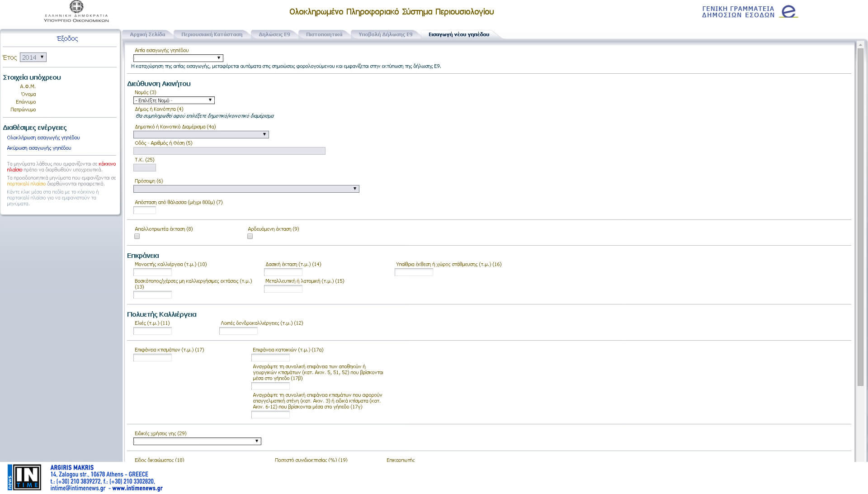Click the Γενική Γραμματεία Δημοσίων Εσόδων logo

pyautogui.click(x=750, y=12)
